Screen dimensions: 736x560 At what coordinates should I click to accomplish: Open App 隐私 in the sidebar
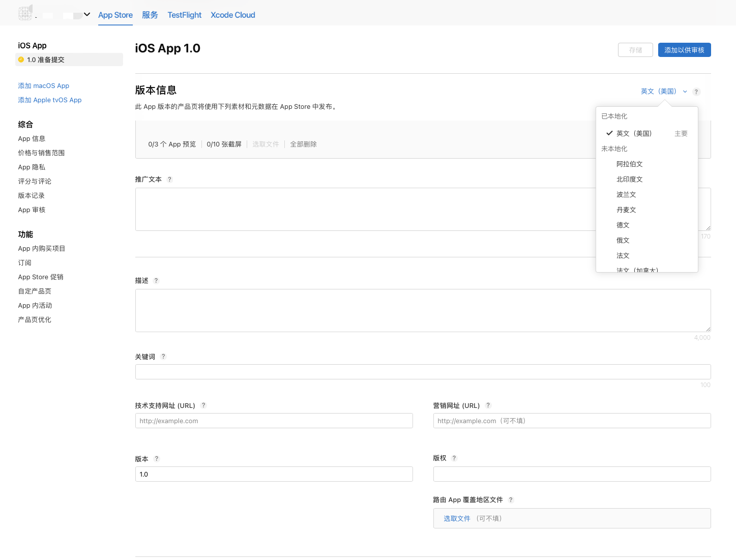(32, 167)
